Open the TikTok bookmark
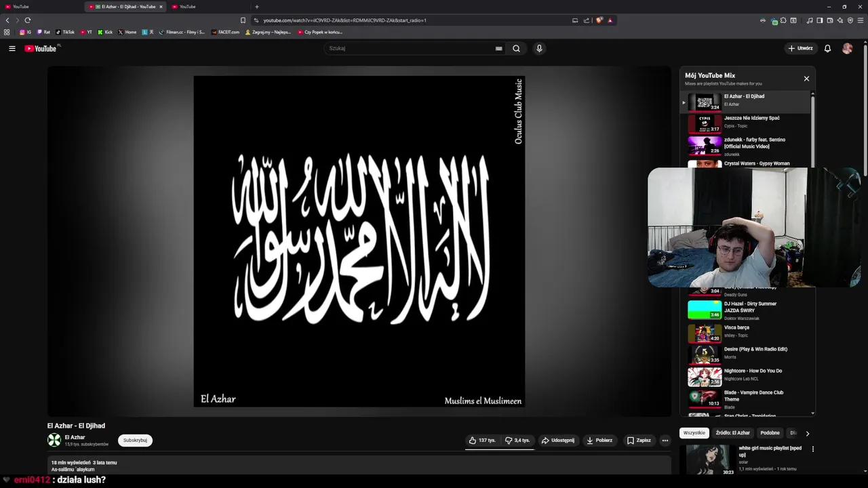 [x=65, y=32]
